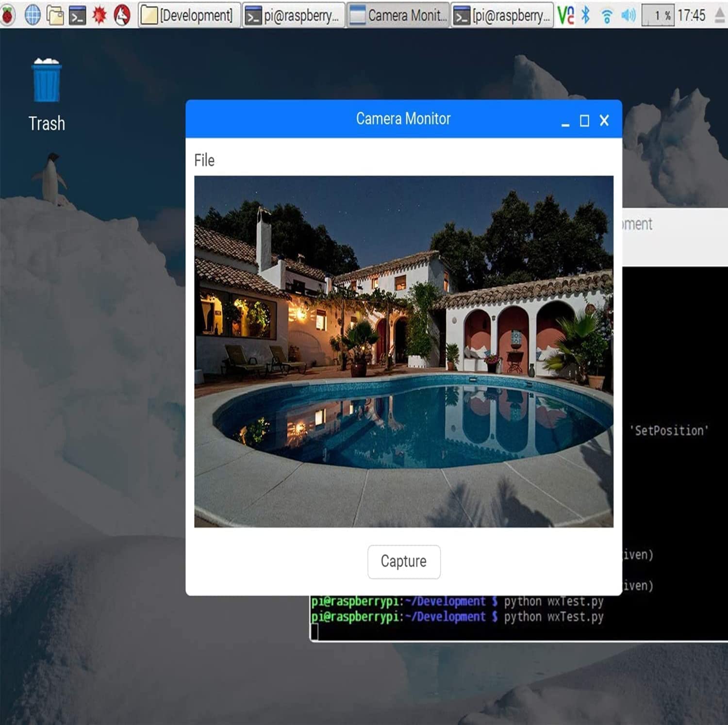
Task: Launch the web browser globe icon
Action: point(33,15)
